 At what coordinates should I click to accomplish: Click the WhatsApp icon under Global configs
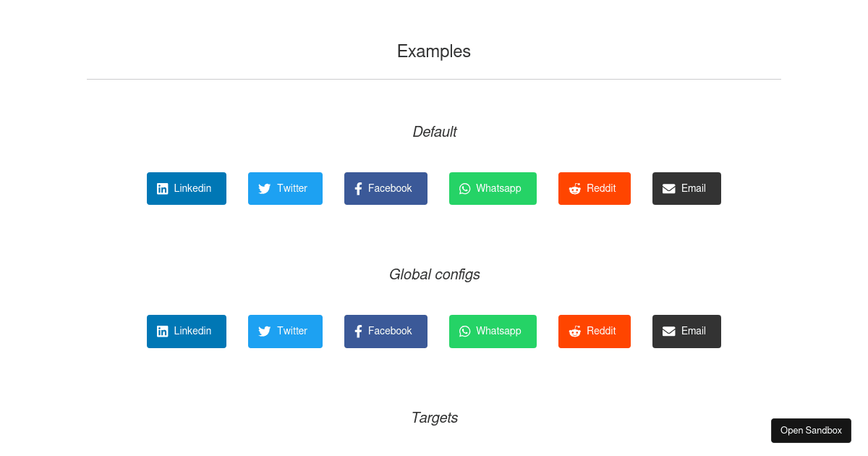tap(464, 331)
